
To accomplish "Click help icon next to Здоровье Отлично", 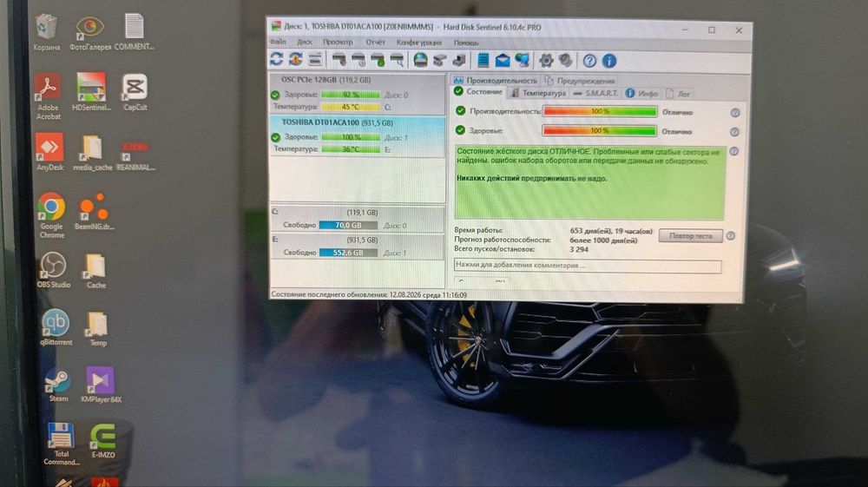I will (734, 132).
